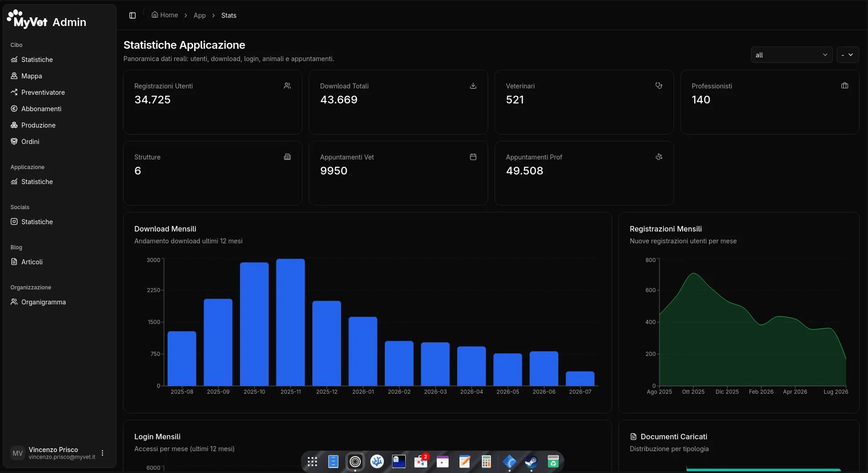Open the Articoli blog item
Viewport: 868px width, 473px height.
[59, 262]
